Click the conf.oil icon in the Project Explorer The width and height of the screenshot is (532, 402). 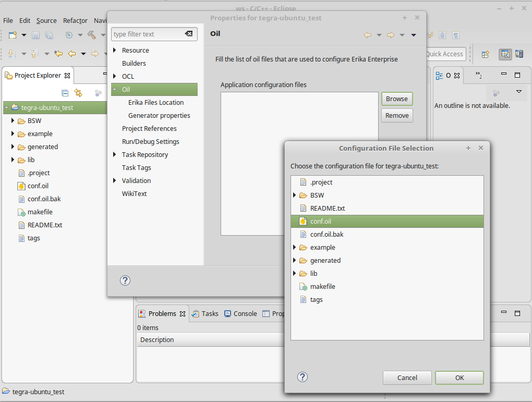[21, 186]
